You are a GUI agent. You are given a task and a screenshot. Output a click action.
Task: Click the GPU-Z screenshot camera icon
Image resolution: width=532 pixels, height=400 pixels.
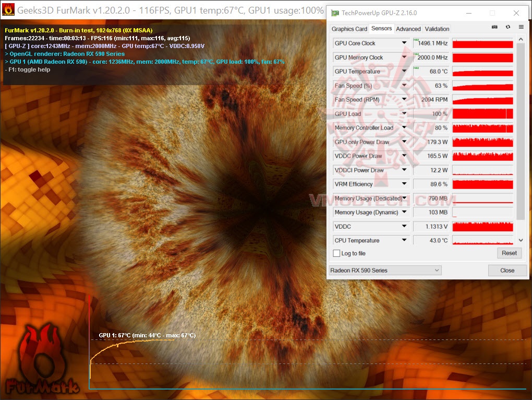pyautogui.click(x=494, y=27)
